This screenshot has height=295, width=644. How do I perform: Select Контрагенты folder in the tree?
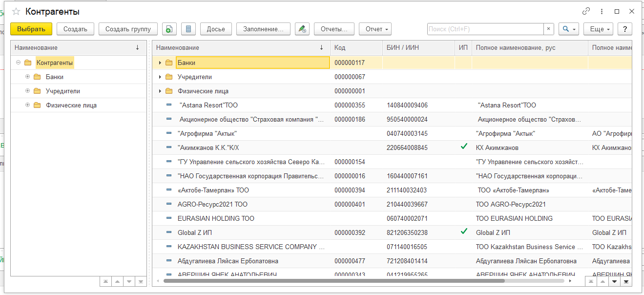click(55, 63)
